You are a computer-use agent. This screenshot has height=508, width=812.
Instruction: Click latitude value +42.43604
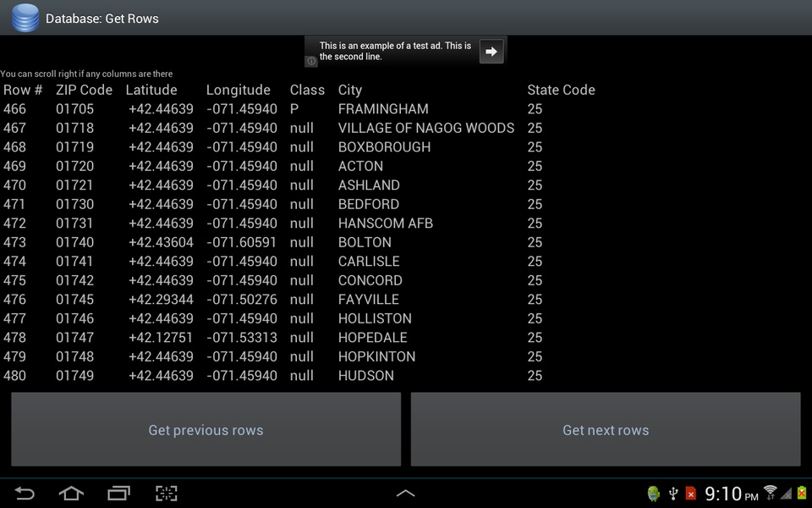[161, 242]
